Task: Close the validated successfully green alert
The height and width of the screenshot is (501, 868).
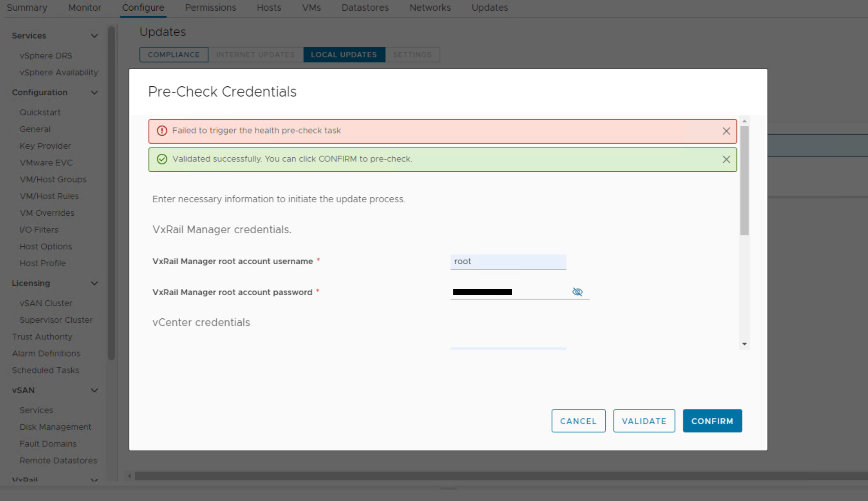Action: (726, 159)
